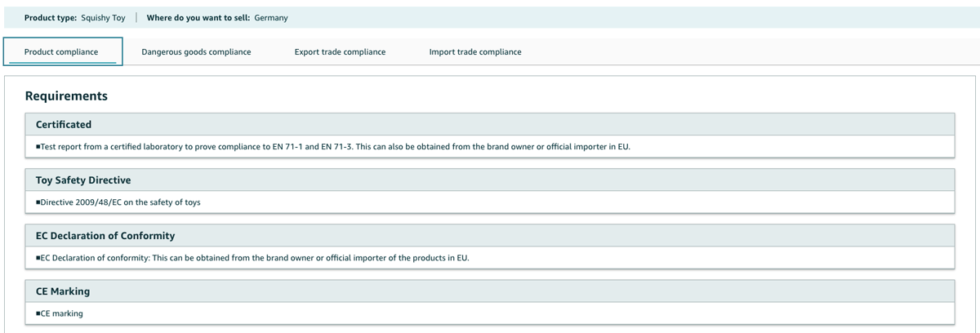Select the Squishy Toy product value
The width and height of the screenshot is (980, 333).
103,18
